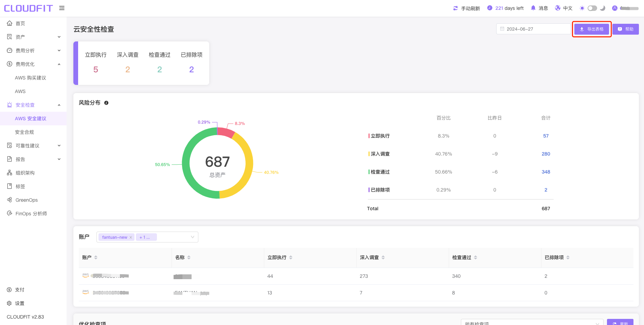This screenshot has height=325, width=644.
Task: Sort by 深入调查 column arrows
Action: pos(383,257)
